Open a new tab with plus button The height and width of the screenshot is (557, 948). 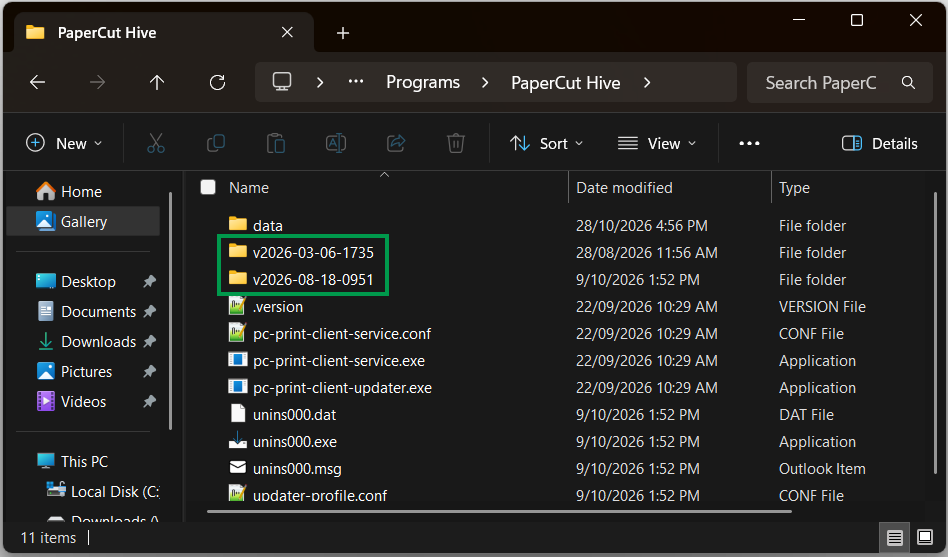[343, 33]
